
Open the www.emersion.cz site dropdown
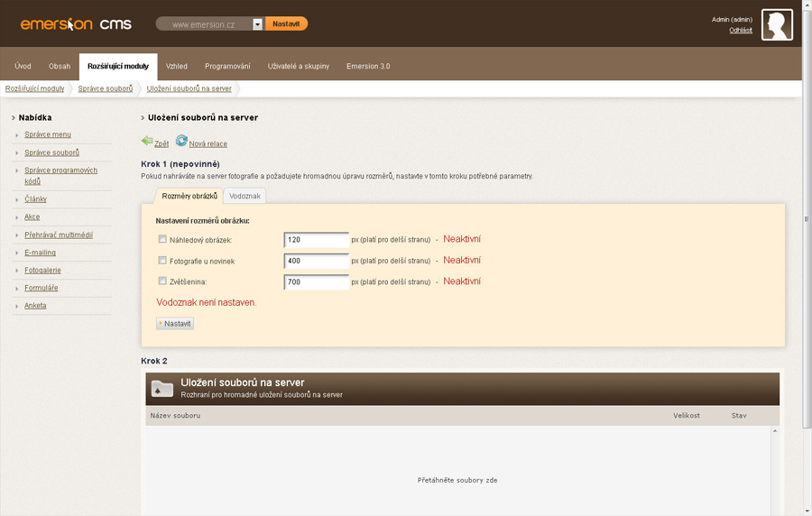pyautogui.click(x=257, y=24)
